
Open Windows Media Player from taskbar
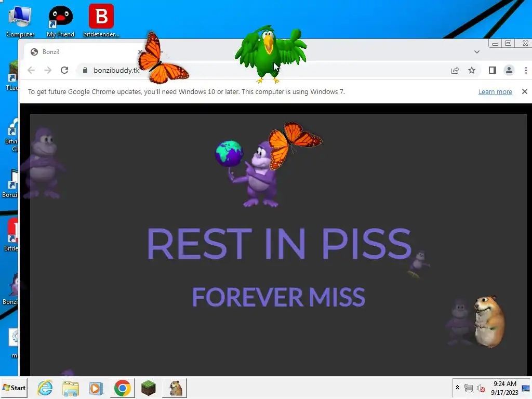[96, 388]
